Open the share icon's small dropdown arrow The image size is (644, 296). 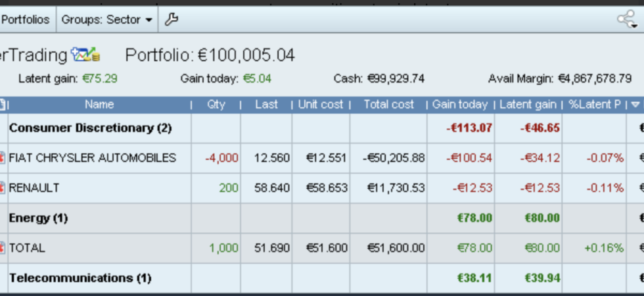tap(635, 26)
